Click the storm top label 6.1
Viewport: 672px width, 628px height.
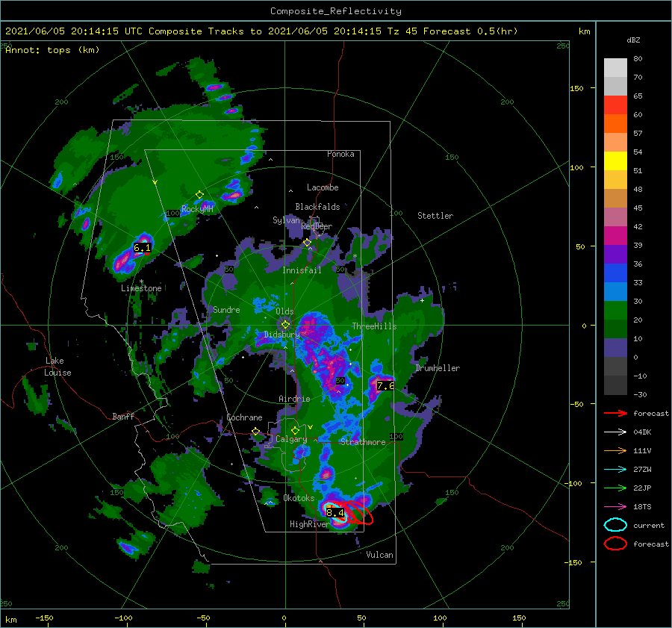tap(142, 248)
